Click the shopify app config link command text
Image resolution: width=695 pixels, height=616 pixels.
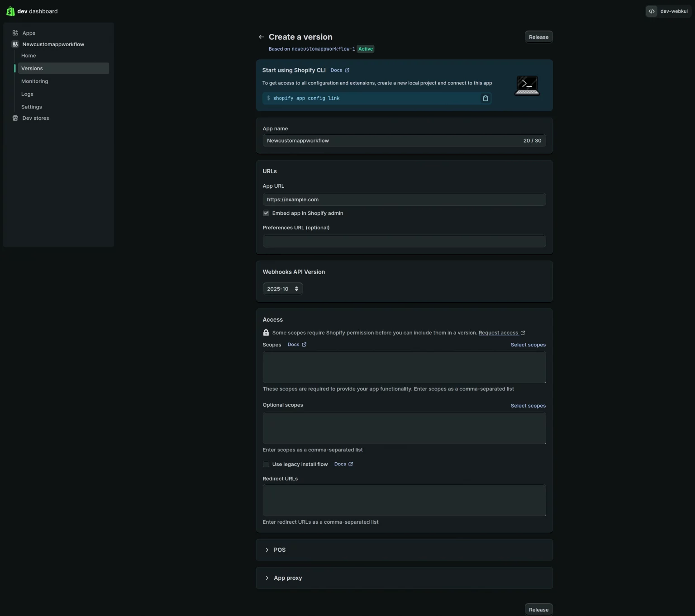click(x=306, y=98)
